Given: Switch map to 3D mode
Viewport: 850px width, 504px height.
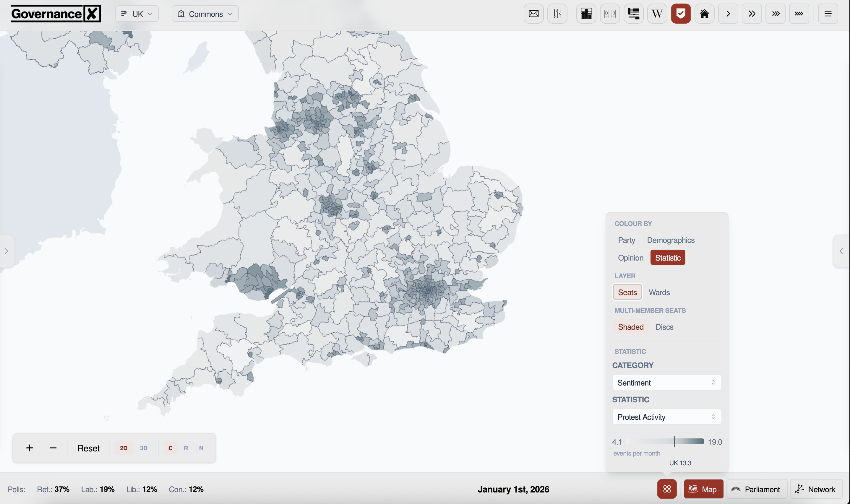Looking at the screenshot, I should [144, 448].
